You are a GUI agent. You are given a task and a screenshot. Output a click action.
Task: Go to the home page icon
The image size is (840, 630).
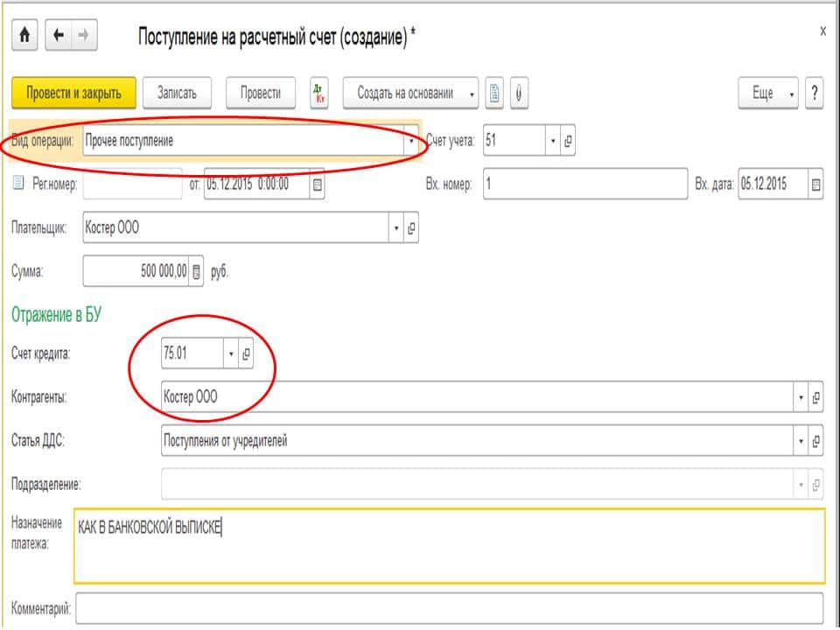pos(24,35)
